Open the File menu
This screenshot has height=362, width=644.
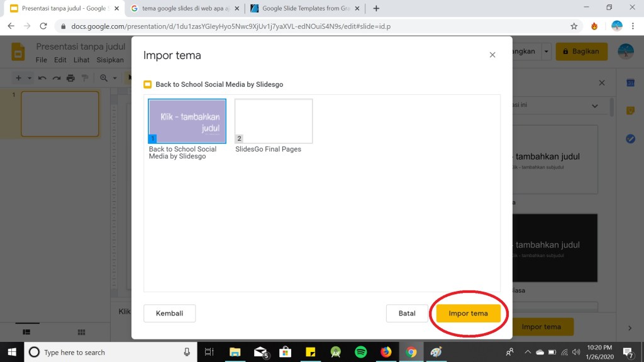tap(42, 60)
